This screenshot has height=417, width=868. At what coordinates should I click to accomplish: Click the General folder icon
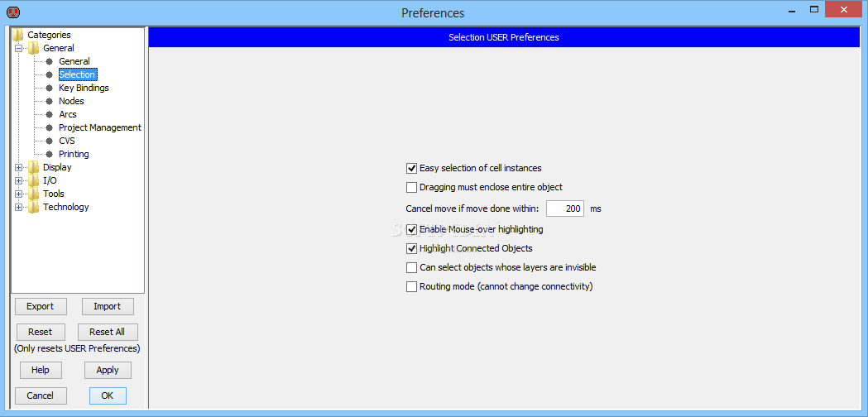34,48
